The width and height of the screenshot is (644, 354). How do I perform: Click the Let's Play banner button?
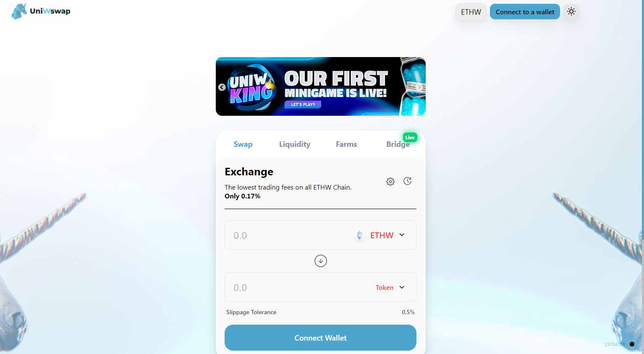tap(303, 104)
